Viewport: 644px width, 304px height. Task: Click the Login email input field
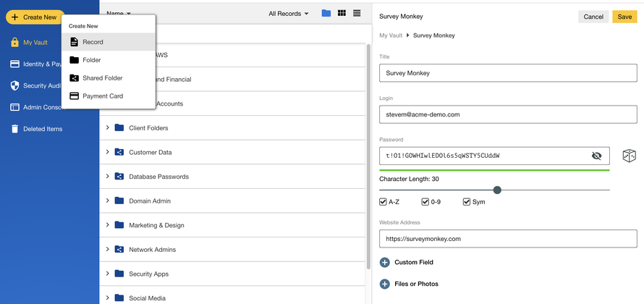point(508,114)
